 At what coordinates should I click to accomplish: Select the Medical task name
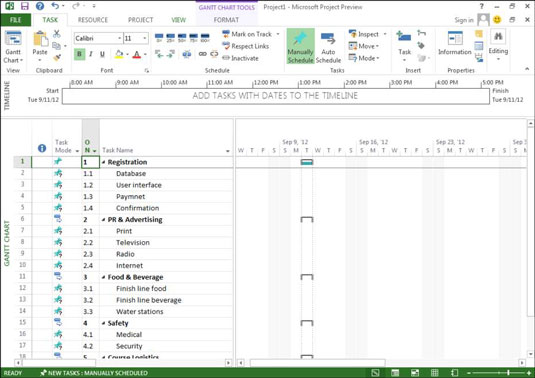pyautogui.click(x=129, y=335)
